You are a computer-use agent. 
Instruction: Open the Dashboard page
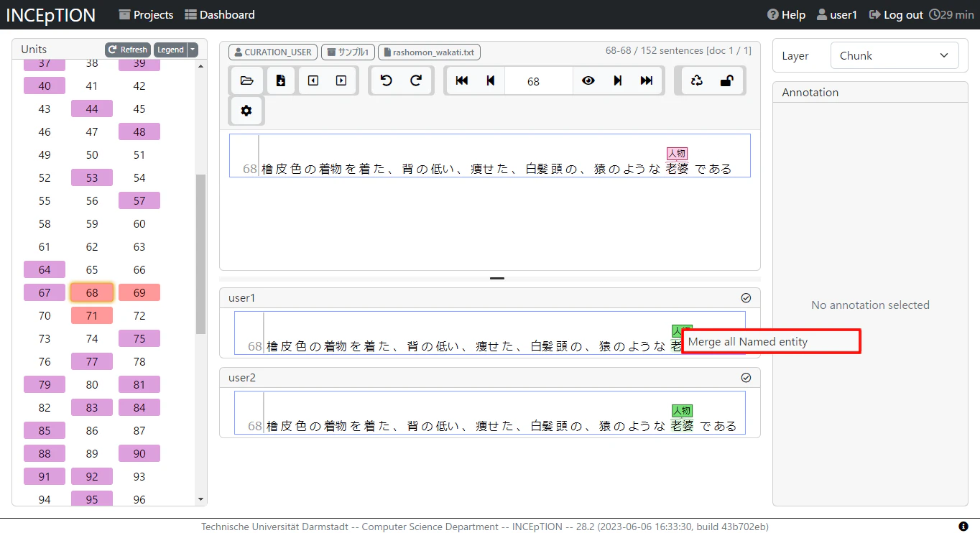tap(220, 14)
